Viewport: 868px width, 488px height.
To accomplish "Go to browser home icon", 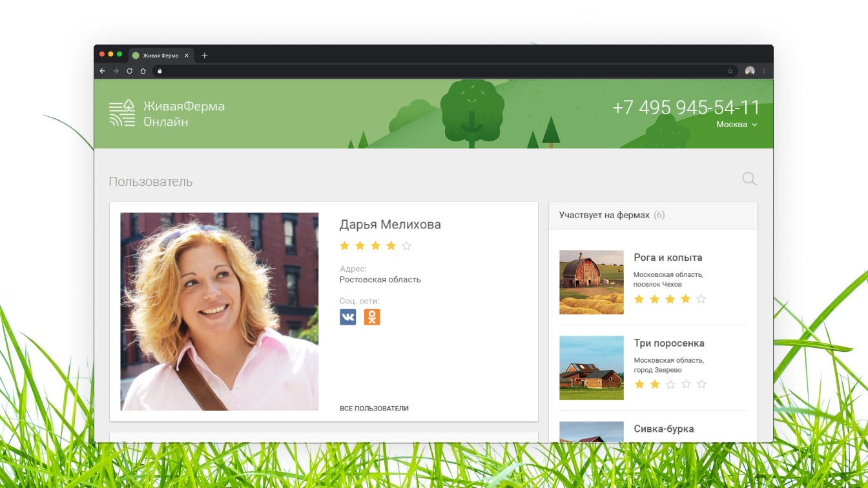I will (143, 71).
